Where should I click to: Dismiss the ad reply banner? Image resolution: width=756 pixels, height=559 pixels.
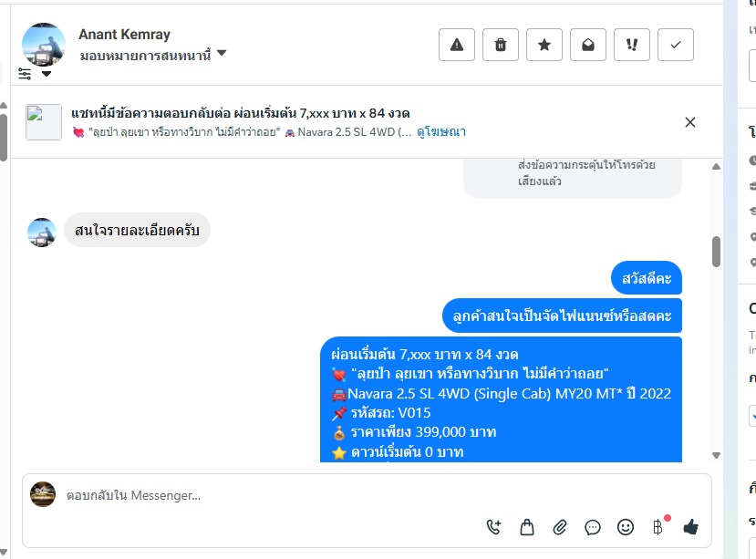690,122
